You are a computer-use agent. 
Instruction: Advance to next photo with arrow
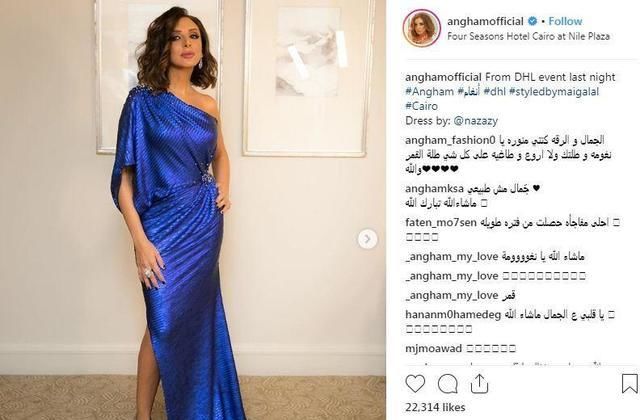pos(367,239)
